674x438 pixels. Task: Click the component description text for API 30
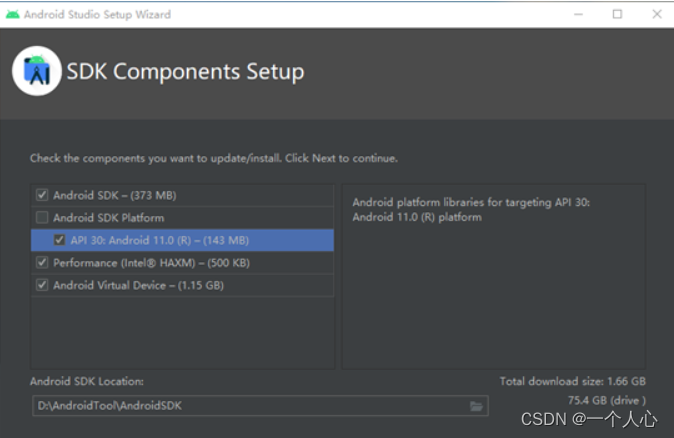[x=471, y=209]
